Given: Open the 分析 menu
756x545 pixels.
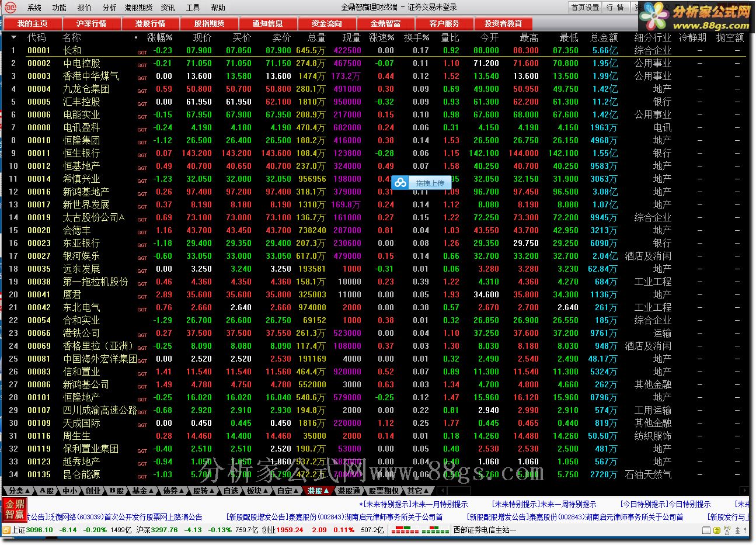Looking at the screenshot, I should [x=109, y=8].
